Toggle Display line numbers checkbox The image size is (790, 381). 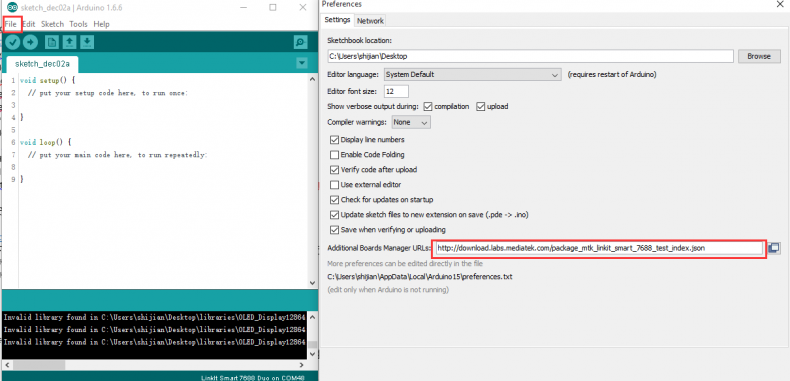(x=334, y=140)
